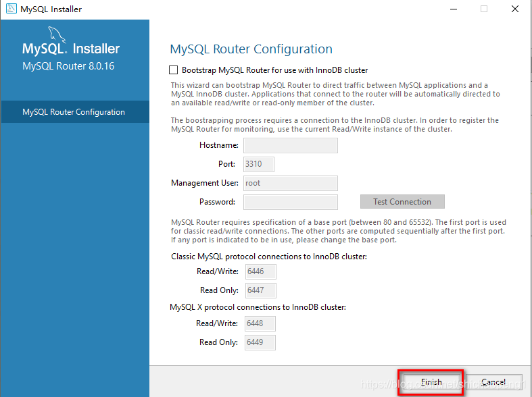Select X protocol Read Only port 6449 field
532x397 pixels.
(260, 342)
